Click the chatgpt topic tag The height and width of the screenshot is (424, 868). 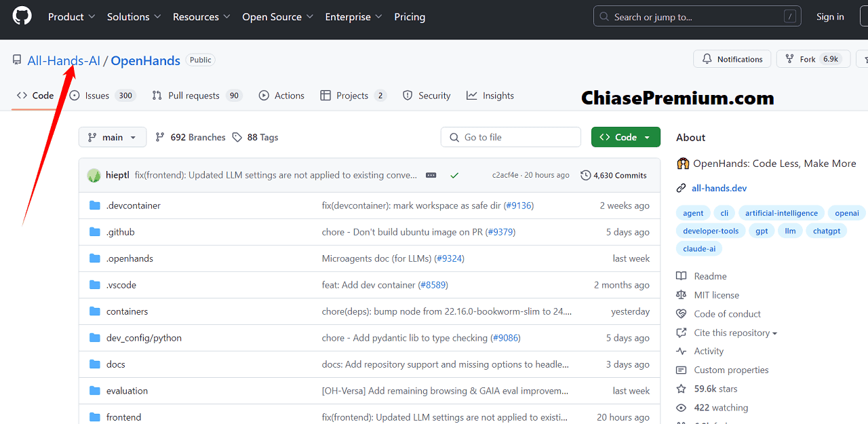[827, 231]
